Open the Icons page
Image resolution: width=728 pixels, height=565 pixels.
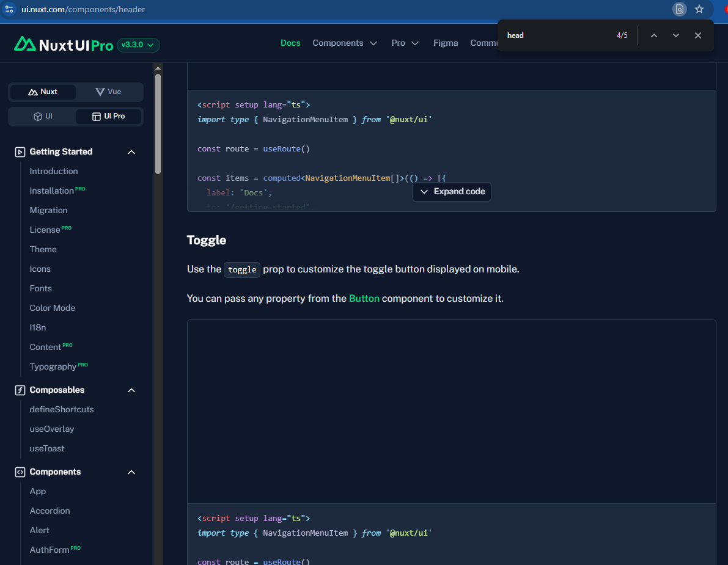(40, 269)
